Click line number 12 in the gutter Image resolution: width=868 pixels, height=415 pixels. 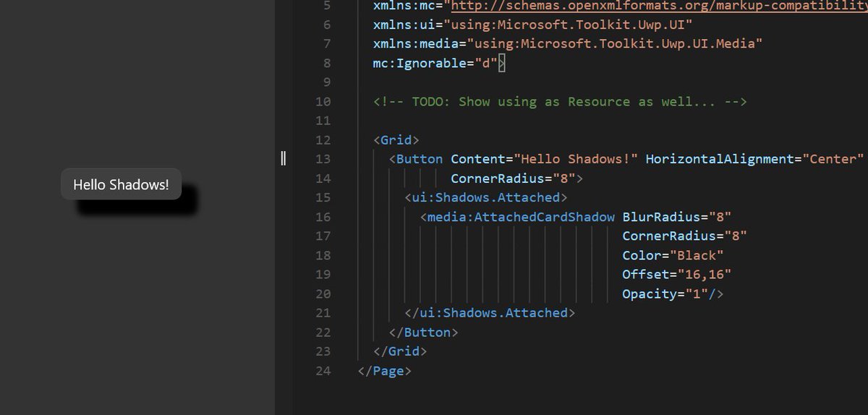click(x=323, y=140)
